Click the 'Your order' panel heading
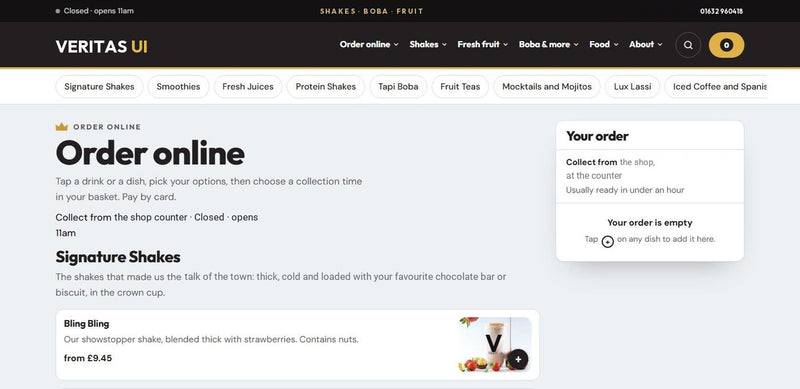The height and width of the screenshot is (389, 800). [x=597, y=136]
